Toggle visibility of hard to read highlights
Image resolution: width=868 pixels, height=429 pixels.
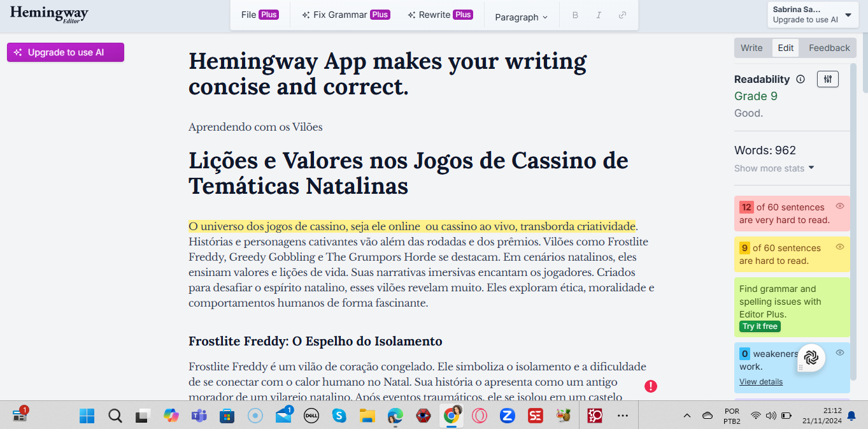(840, 247)
